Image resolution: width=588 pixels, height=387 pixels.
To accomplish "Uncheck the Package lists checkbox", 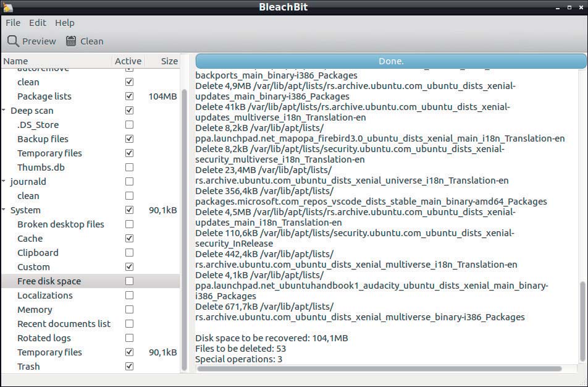I will tap(129, 96).
